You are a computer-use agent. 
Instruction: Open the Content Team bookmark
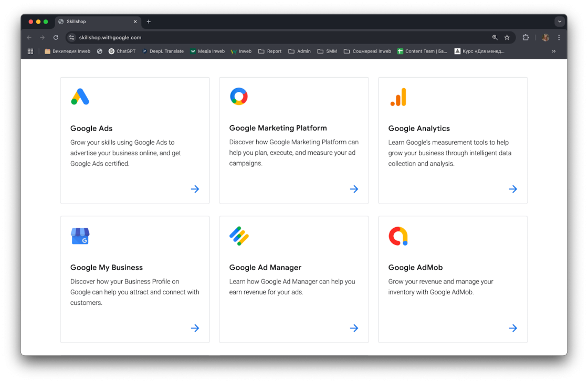pos(422,51)
